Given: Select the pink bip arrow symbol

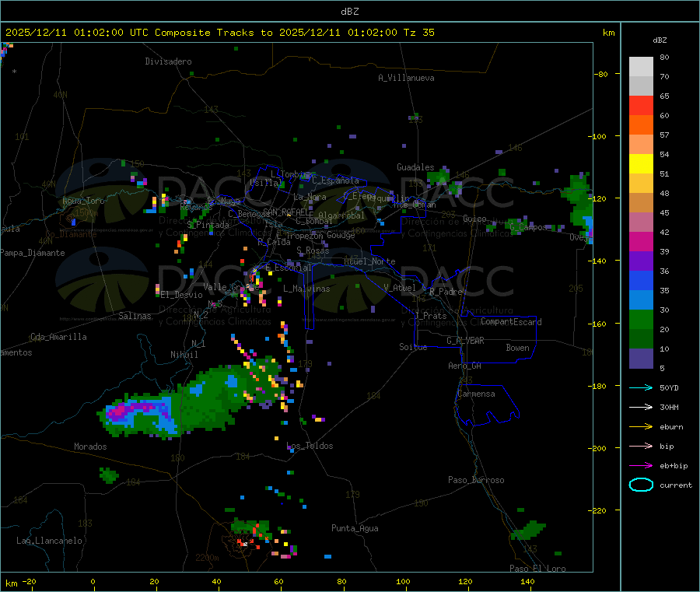Looking at the screenshot, I should coord(641,446).
